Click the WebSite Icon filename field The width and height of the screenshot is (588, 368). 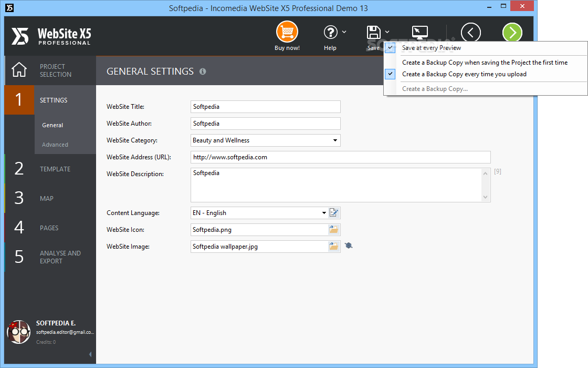point(259,230)
